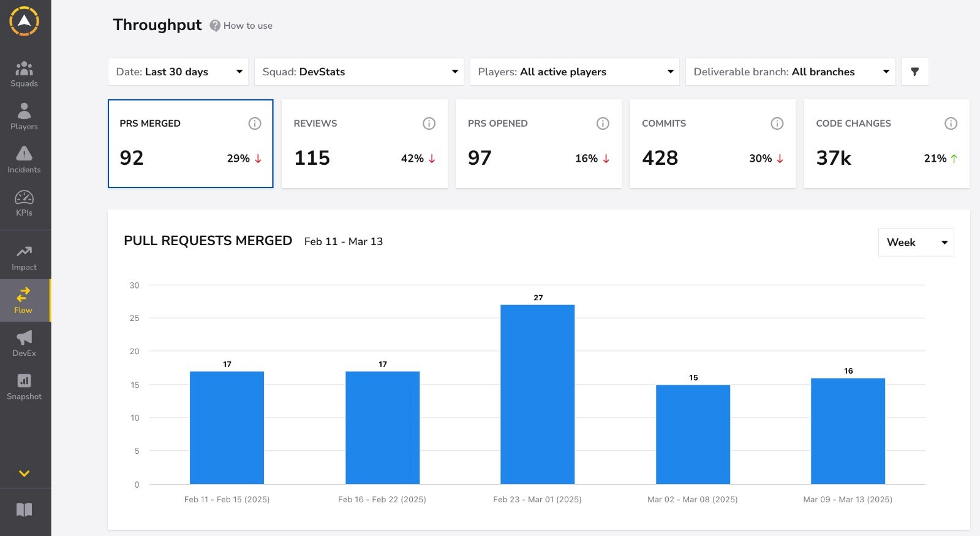This screenshot has width=980, height=536.
Task: Open the KPIs gauge icon
Action: coord(24,197)
